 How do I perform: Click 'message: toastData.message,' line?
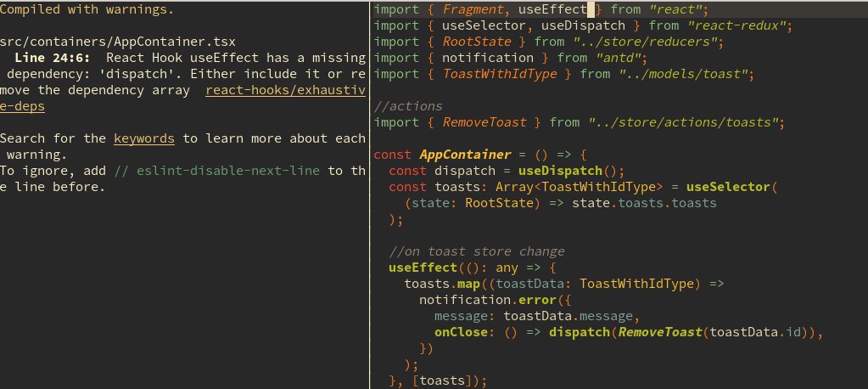tap(537, 316)
